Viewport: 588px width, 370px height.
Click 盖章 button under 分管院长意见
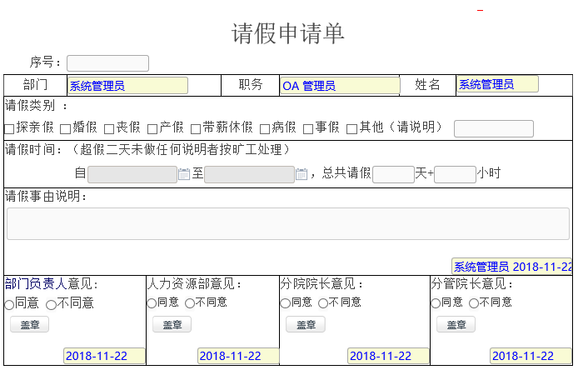coord(456,325)
